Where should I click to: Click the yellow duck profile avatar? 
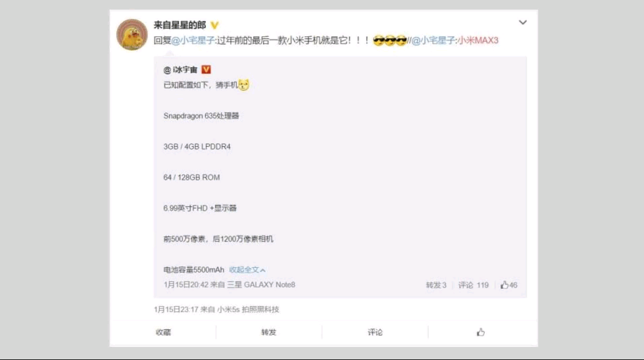[x=132, y=35]
